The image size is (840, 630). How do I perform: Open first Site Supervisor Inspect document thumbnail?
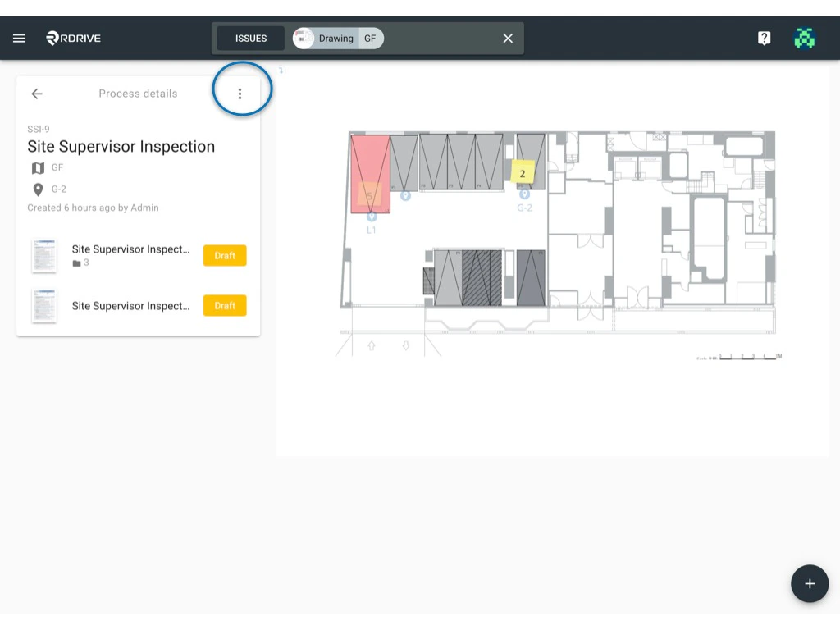click(x=44, y=256)
